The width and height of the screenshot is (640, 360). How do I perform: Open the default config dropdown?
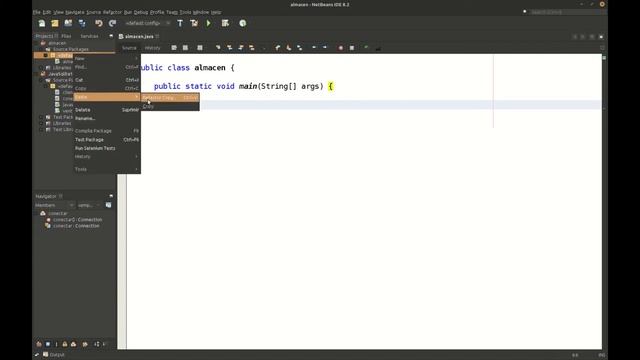coord(148,23)
